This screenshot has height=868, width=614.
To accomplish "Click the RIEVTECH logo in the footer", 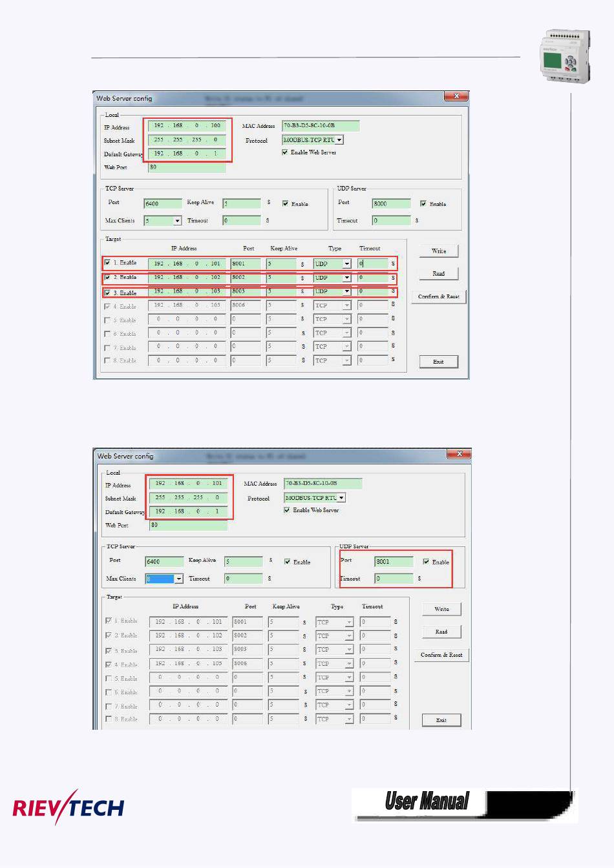I will coord(69,807).
